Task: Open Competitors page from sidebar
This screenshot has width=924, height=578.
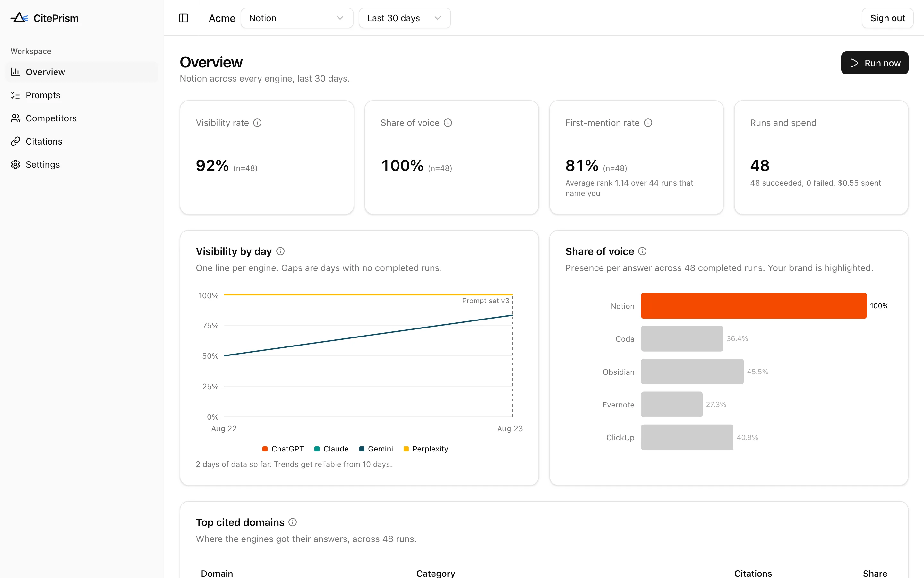Action: pyautogui.click(x=82, y=118)
